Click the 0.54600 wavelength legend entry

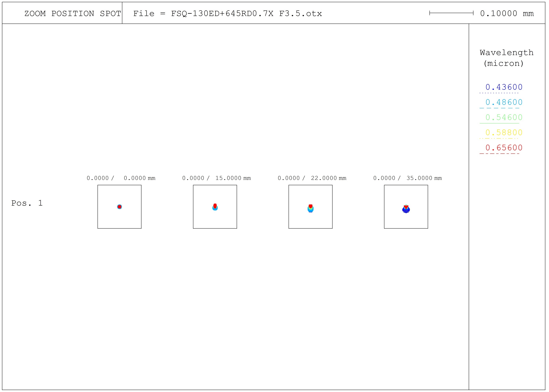504,118
